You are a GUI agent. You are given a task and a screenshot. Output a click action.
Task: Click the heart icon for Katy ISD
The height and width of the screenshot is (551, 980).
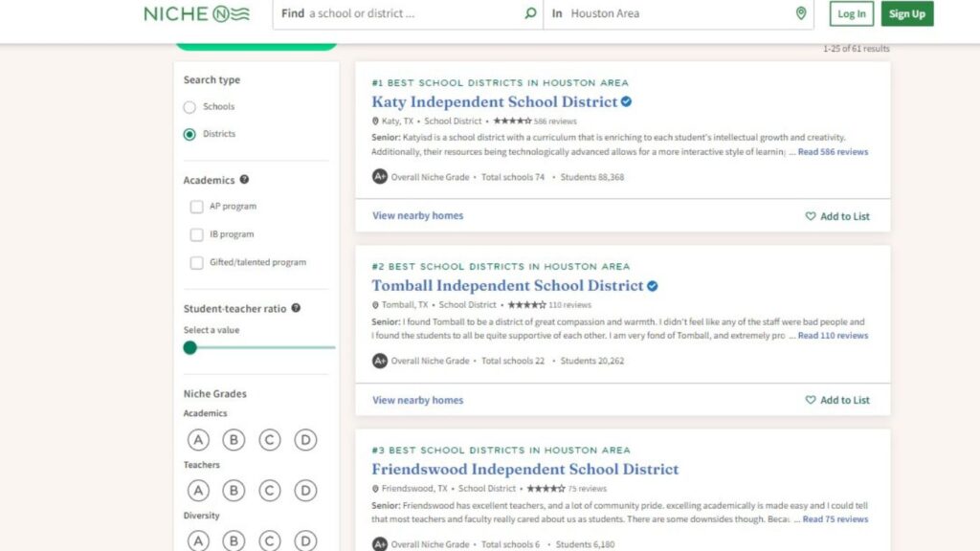click(811, 216)
